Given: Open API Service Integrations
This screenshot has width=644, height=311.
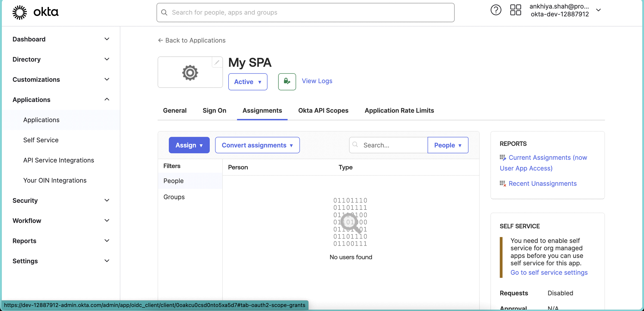Looking at the screenshot, I should 58,160.
